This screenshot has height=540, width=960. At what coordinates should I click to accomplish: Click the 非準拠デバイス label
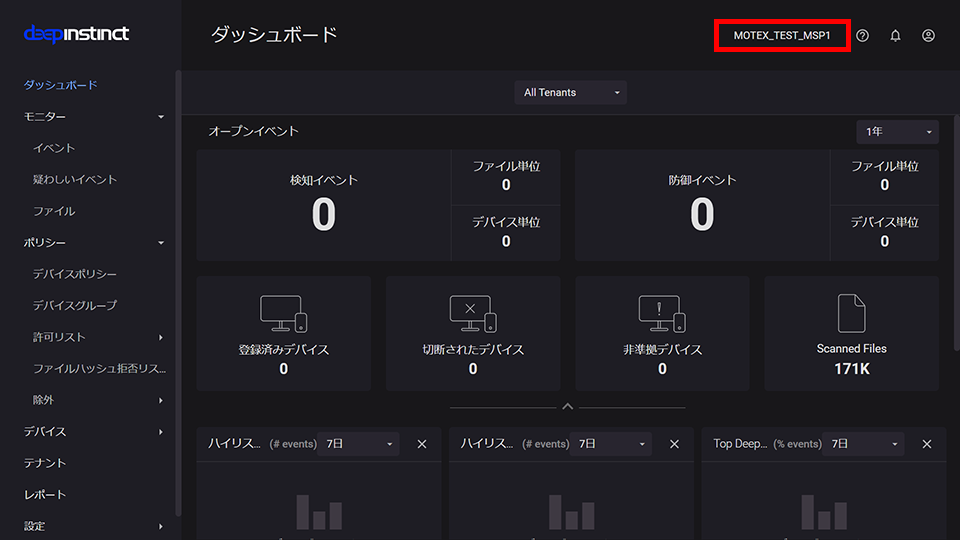coord(662,350)
